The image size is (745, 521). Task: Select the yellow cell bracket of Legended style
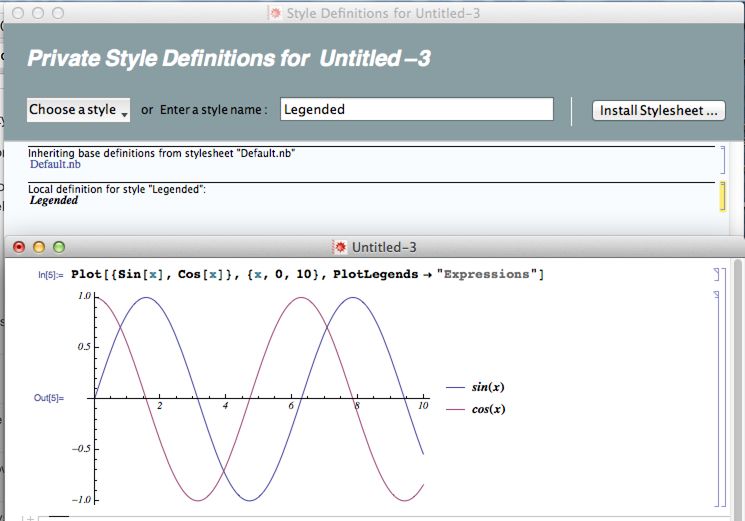click(x=722, y=196)
